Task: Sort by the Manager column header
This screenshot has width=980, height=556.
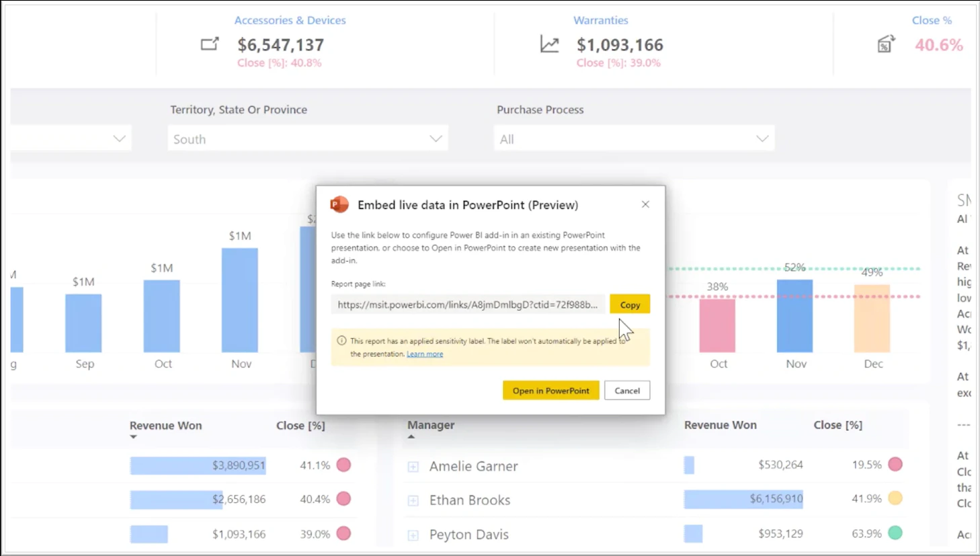Action: coord(431,425)
